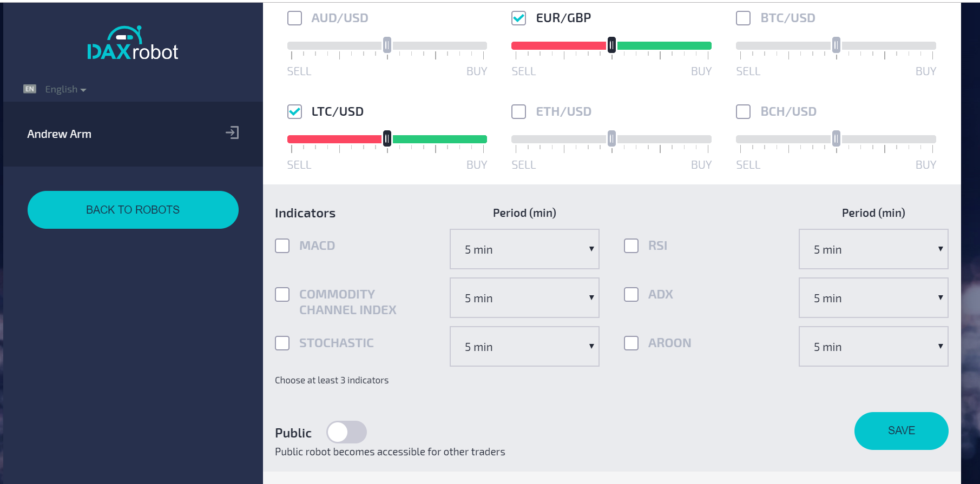Expand the ADX period selector
The height and width of the screenshot is (484, 980).
873,298
